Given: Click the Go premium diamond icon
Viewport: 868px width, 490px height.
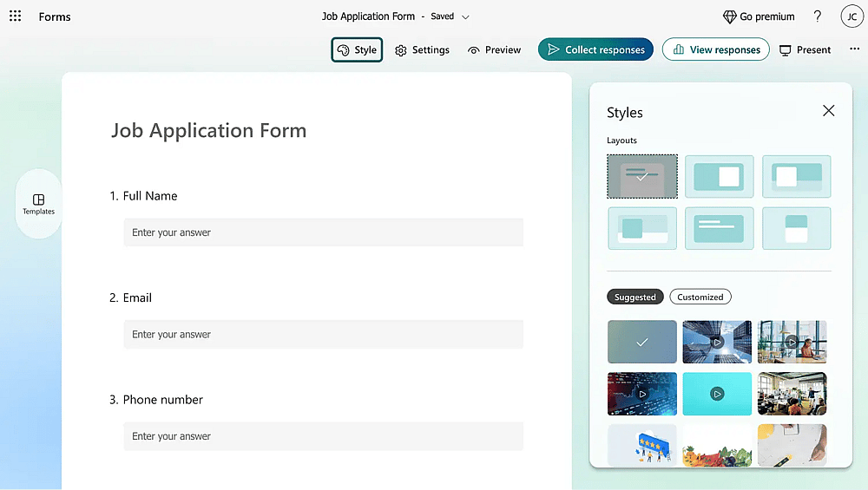Looking at the screenshot, I should coord(730,16).
